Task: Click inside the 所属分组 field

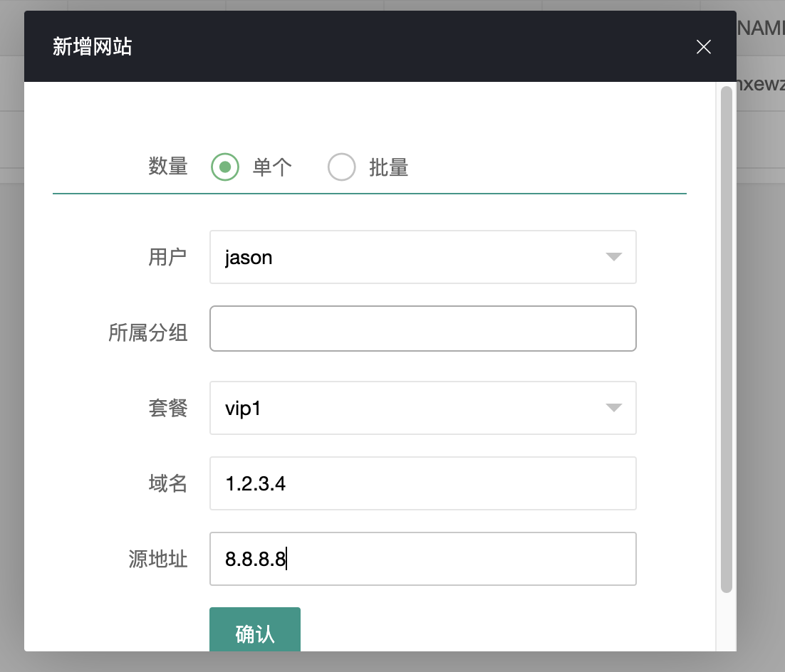Action: pos(423,328)
